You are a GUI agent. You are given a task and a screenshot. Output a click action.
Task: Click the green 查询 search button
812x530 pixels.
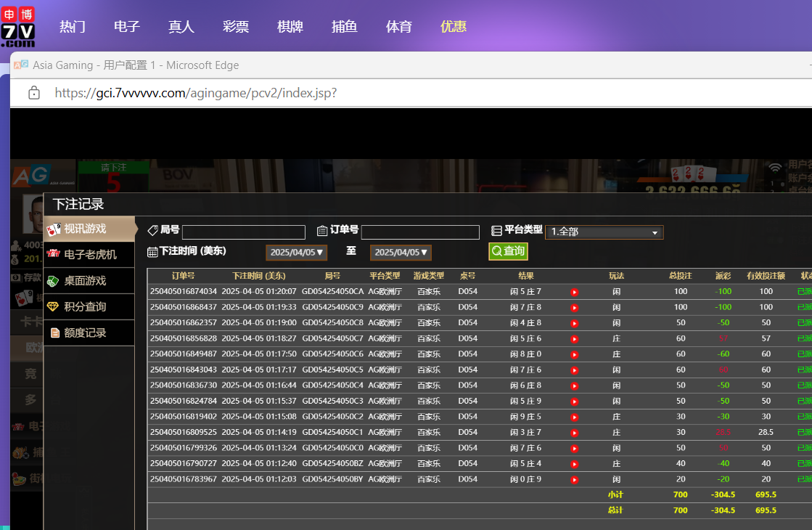[x=508, y=251]
